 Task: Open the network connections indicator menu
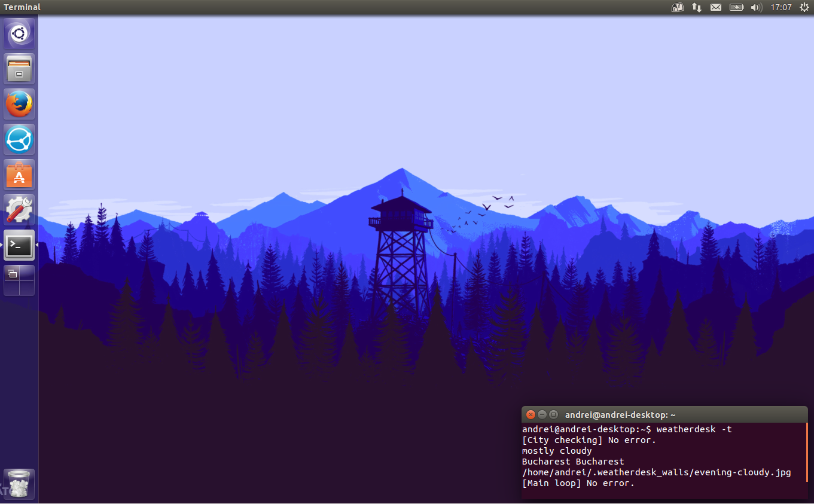click(x=697, y=7)
